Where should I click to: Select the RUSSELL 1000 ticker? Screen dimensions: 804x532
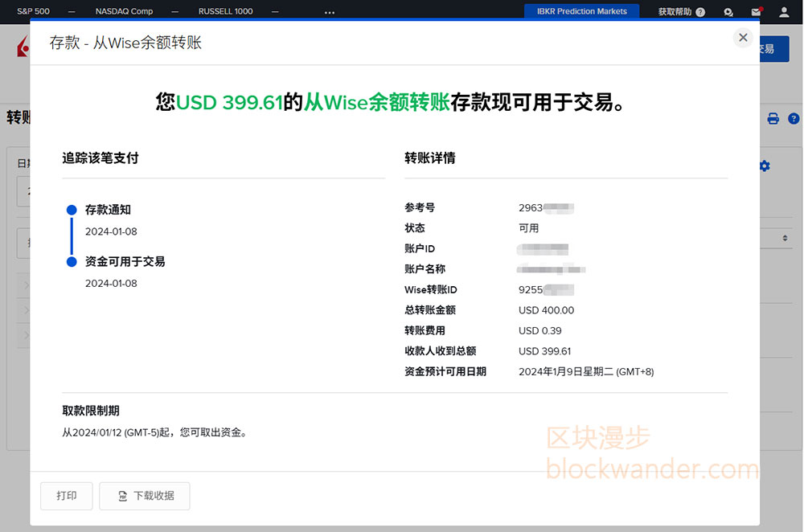[226, 11]
